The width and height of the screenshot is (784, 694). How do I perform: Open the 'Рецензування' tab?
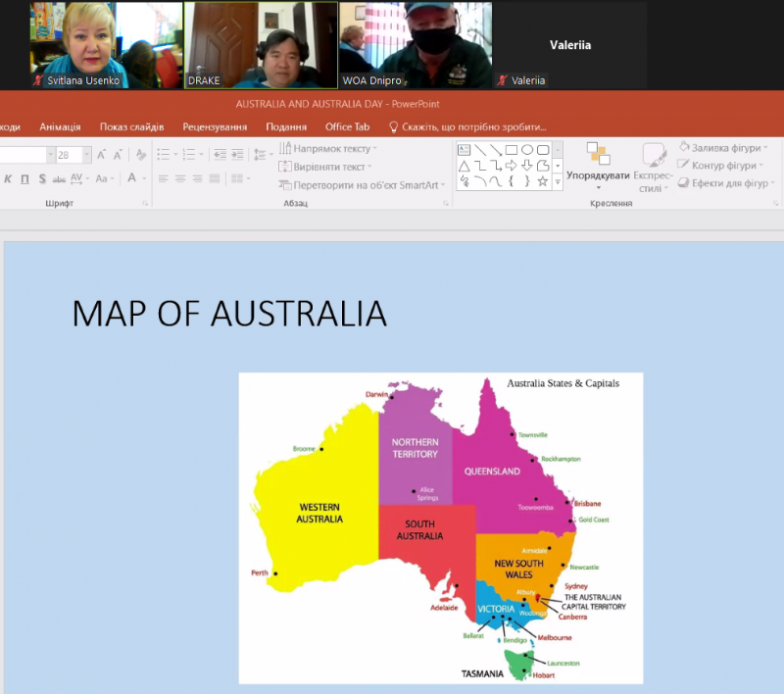[215, 127]
